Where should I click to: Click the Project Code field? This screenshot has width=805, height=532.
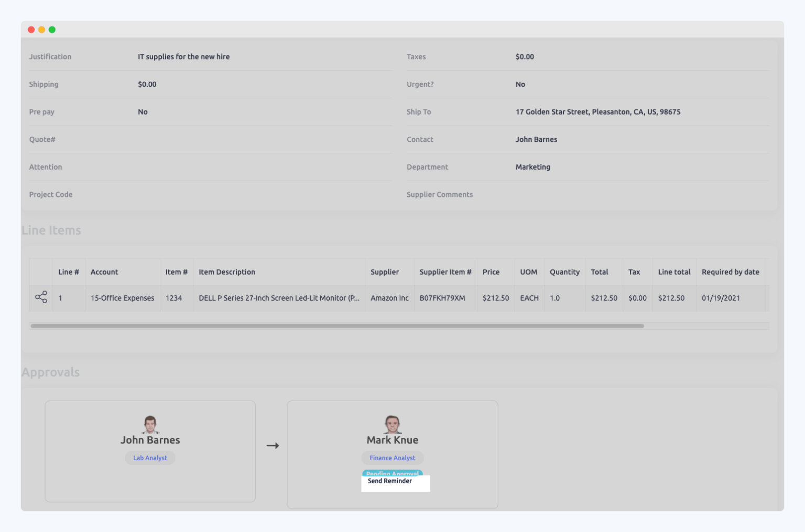coord(210,194)
